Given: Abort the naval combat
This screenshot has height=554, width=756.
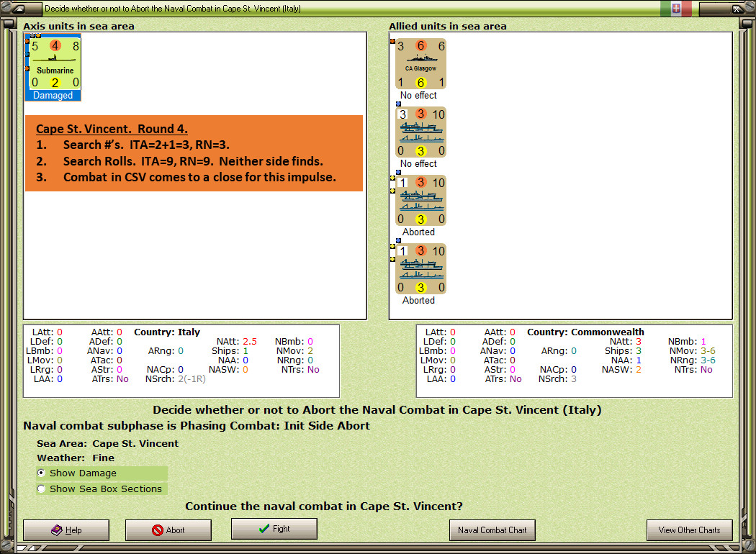Looking at the screenshot, I should click(168, 530).
